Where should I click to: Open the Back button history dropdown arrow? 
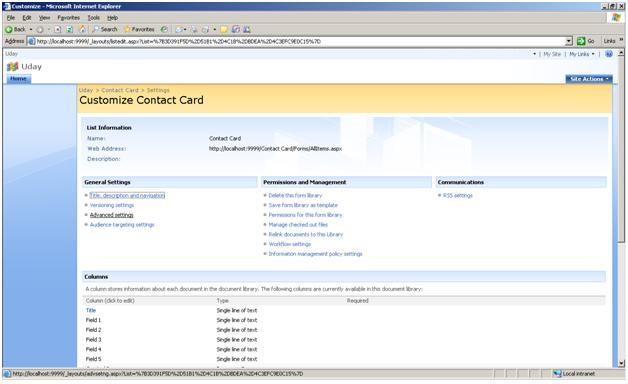click(x=31, y=29)
